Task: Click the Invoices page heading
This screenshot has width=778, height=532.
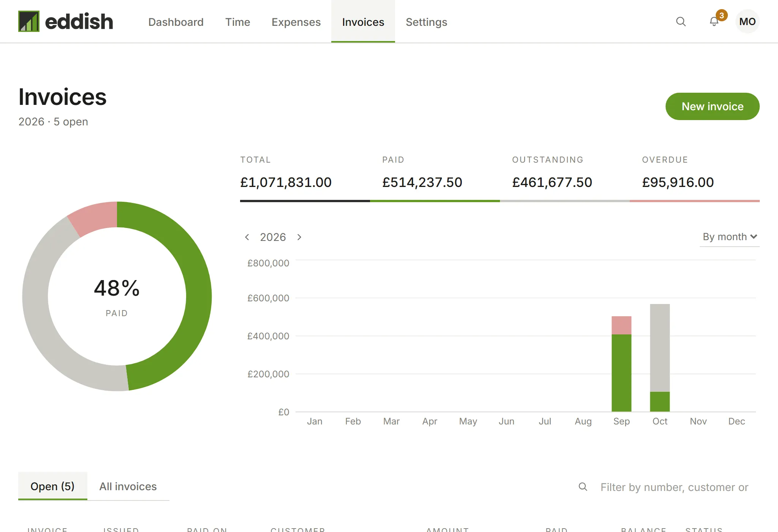Action: pos(63,97)
